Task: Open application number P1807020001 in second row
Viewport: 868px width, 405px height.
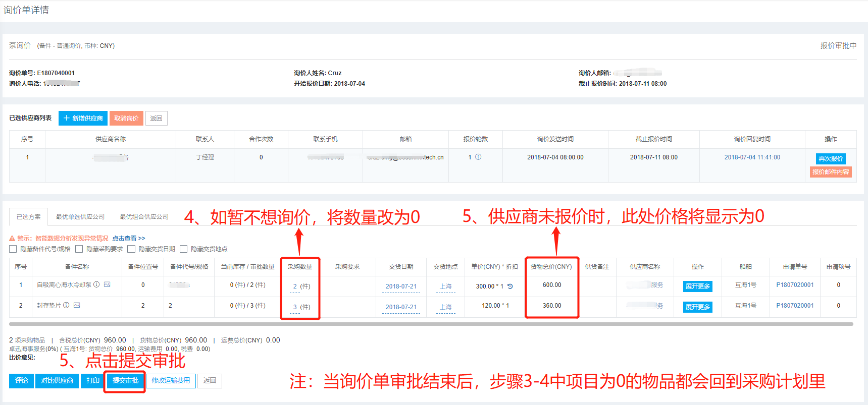Action: click(795, 306)
